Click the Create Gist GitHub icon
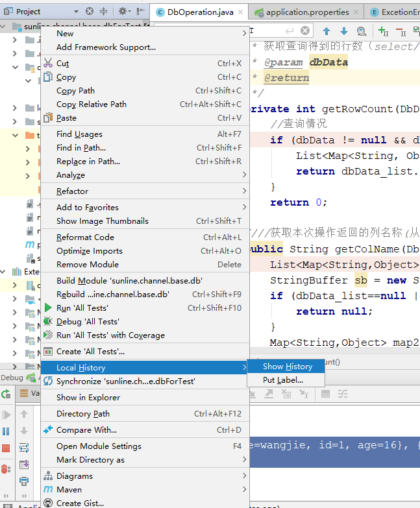 [x=48, y=503]
